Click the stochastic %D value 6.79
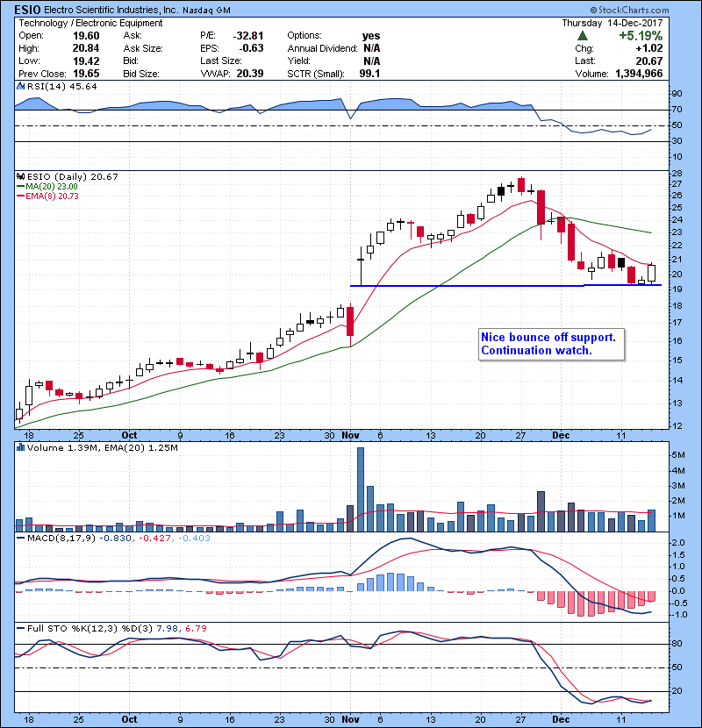The height and width of the screenshot is (728, 702). (196, 628)
